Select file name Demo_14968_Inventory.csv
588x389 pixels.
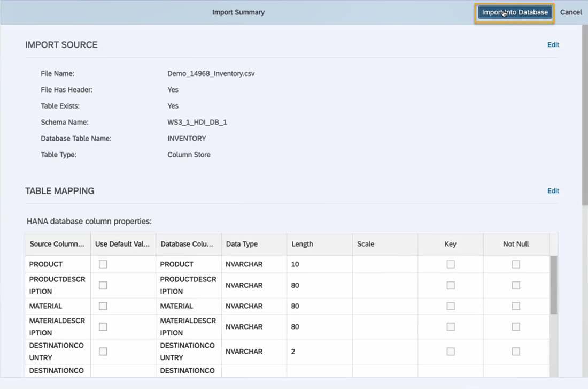[211, 74]
